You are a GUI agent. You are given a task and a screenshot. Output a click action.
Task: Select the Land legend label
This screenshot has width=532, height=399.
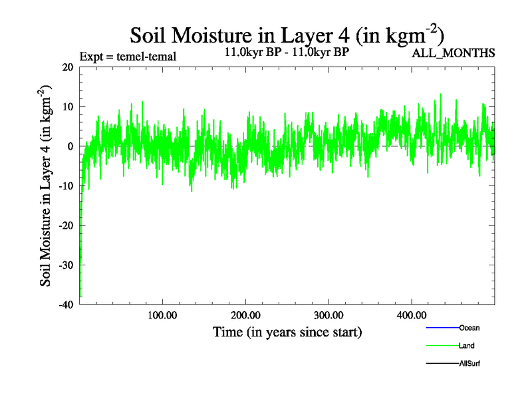click(x=466, y=346)
